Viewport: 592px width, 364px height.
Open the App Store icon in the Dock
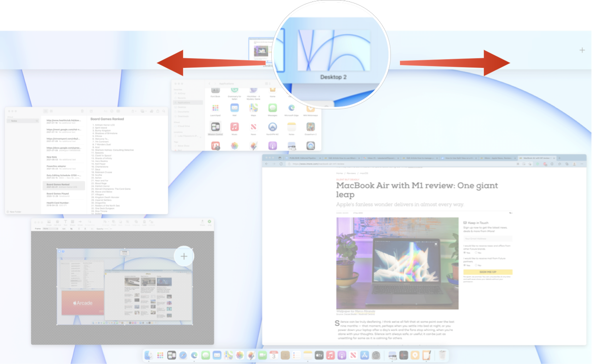(365, 355)
